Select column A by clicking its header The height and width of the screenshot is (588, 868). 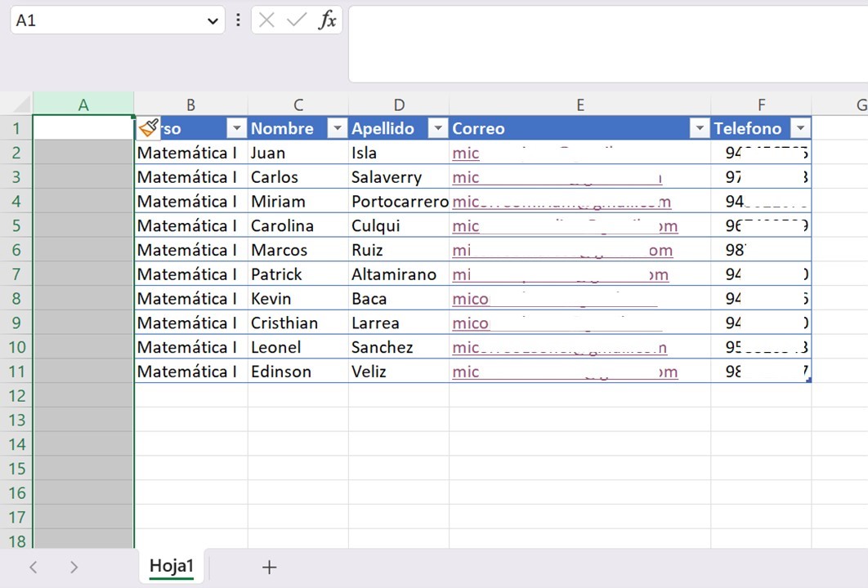[83, 105]
